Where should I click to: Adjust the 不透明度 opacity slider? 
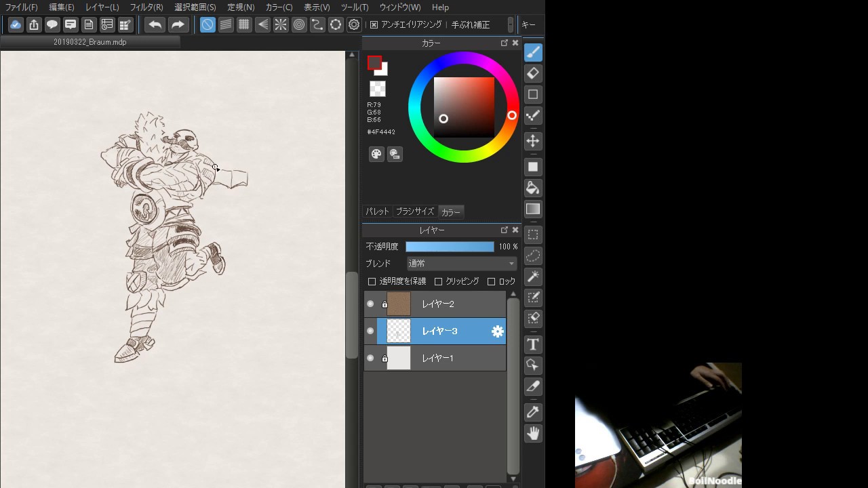tap(450, 247)
